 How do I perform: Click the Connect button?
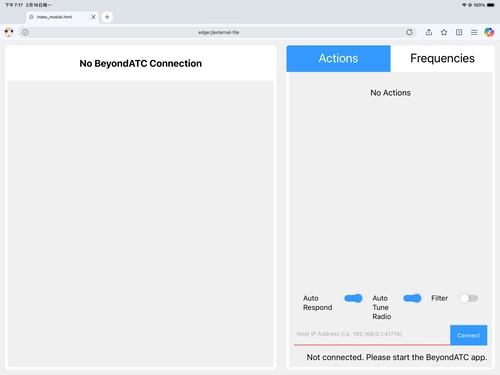[468, 335]
